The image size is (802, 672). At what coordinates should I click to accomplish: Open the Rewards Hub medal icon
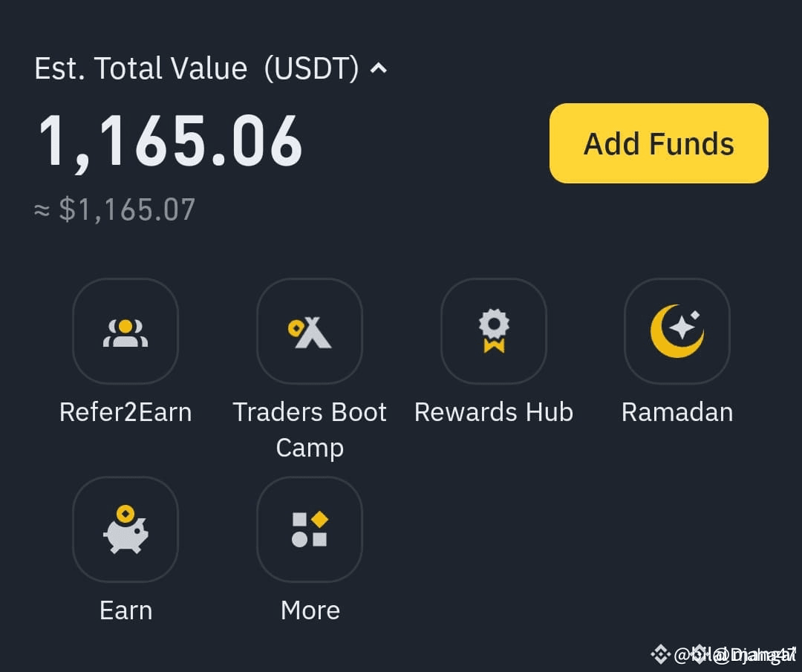494,331
